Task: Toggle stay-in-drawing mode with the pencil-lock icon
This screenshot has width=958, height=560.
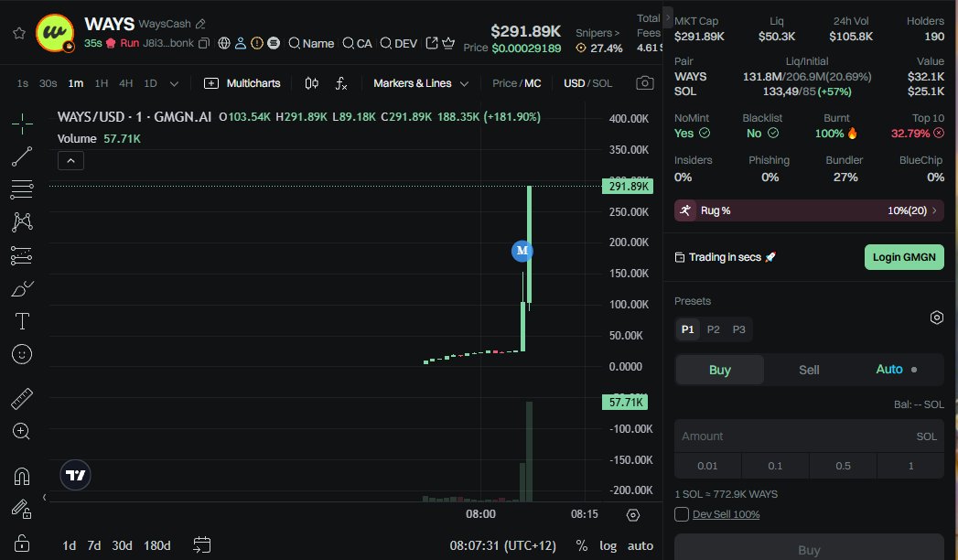Action: [22, 510]
